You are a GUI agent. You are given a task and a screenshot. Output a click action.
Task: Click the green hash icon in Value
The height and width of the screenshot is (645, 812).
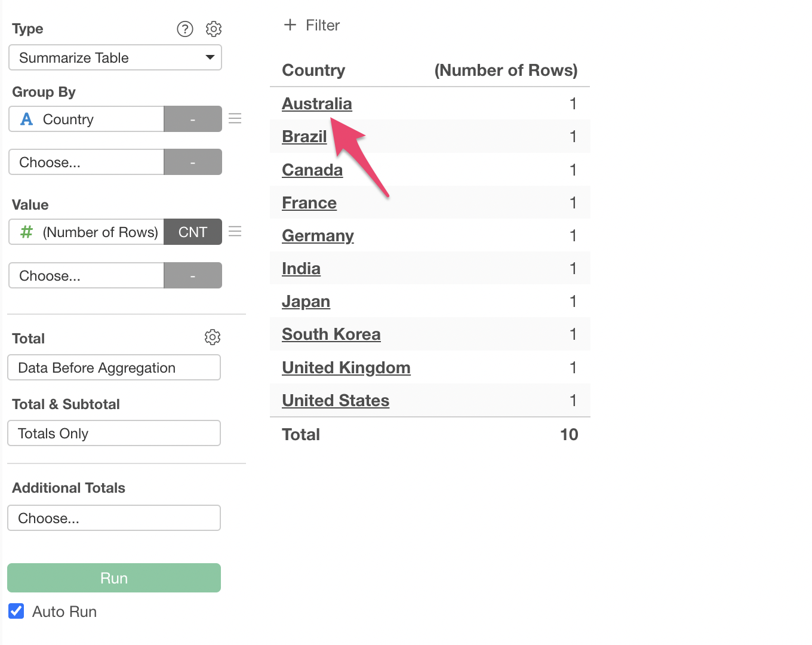click(26, 232)
